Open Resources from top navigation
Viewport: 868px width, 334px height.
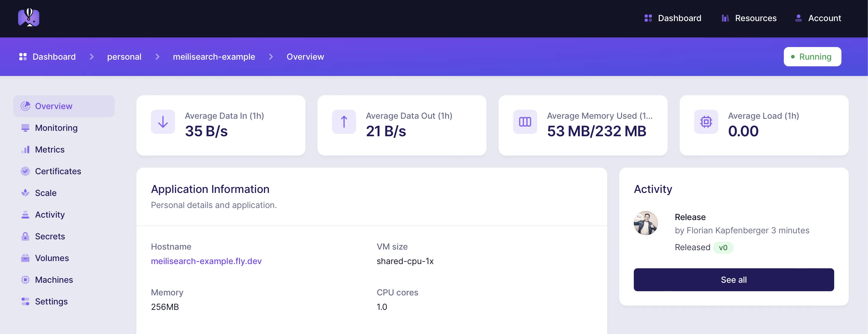(x=749, y=18)
